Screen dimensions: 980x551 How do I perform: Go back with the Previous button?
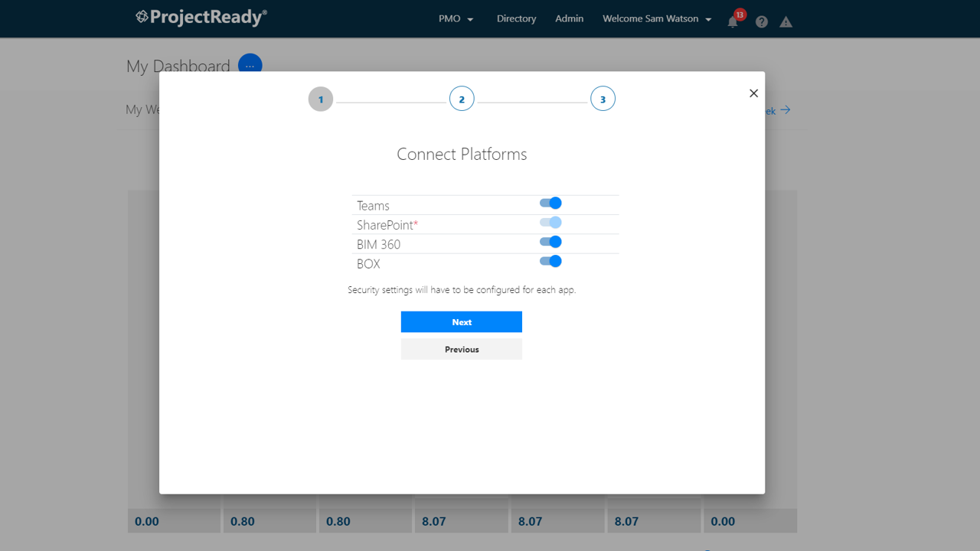pyautogui.click(x=462, y=349)
